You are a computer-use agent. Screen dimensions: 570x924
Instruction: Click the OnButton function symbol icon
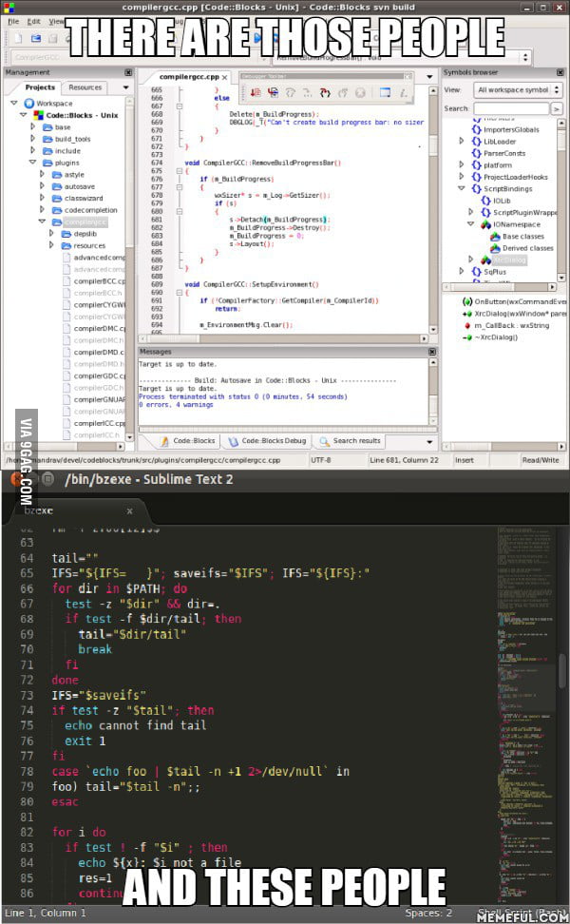pos(466,301)
